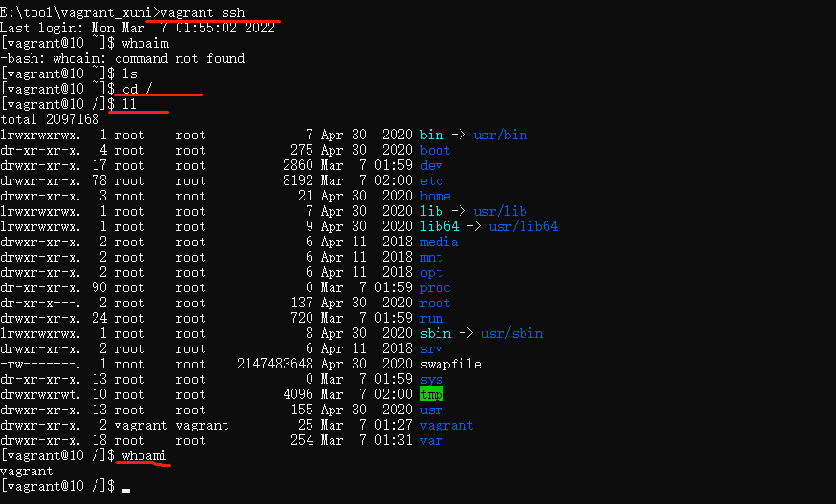
Task: Click the 'srv' directory name
Action: point(431,349)
